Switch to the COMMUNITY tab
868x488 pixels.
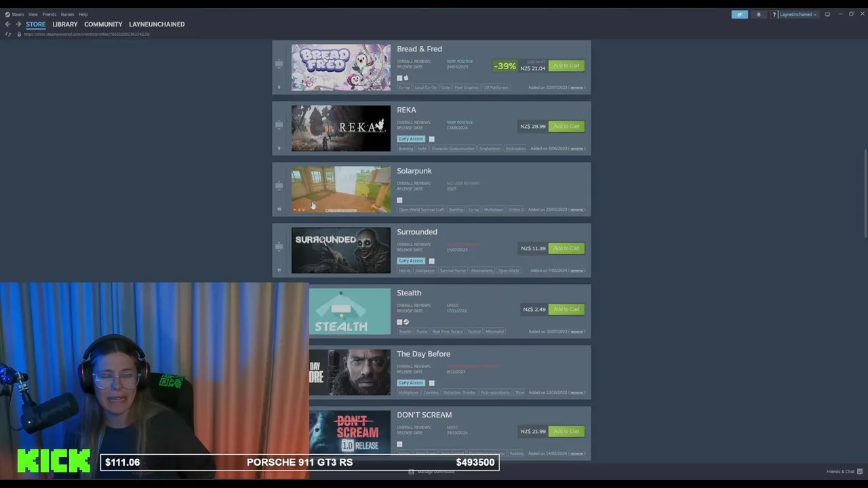pos(103,24)
